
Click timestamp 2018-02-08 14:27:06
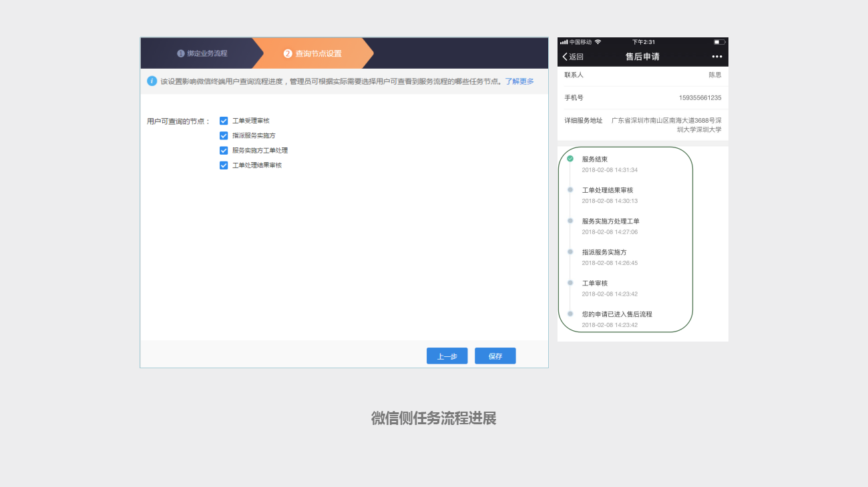[610, 232]
